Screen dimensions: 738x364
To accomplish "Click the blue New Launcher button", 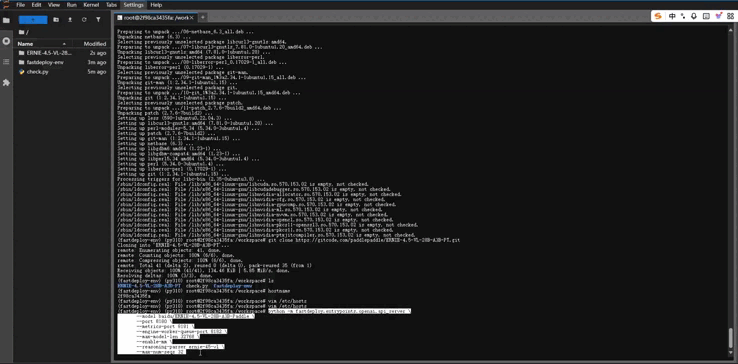I will (x=33, y=20).
